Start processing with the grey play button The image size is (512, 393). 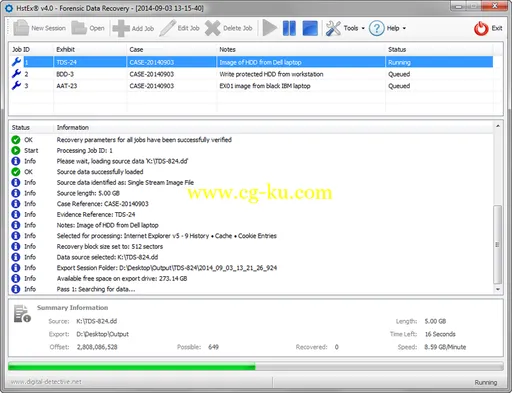click(x=270, y=28)
